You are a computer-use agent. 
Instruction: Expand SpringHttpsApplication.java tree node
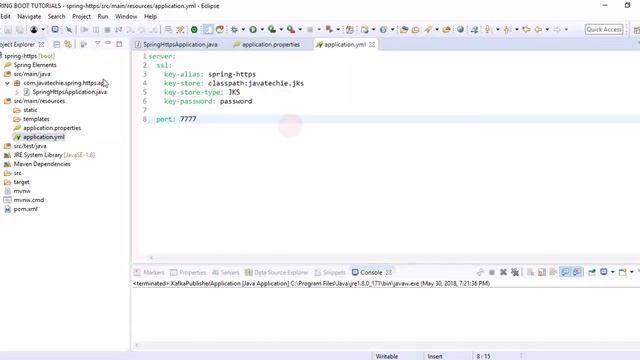coord(17,92)
